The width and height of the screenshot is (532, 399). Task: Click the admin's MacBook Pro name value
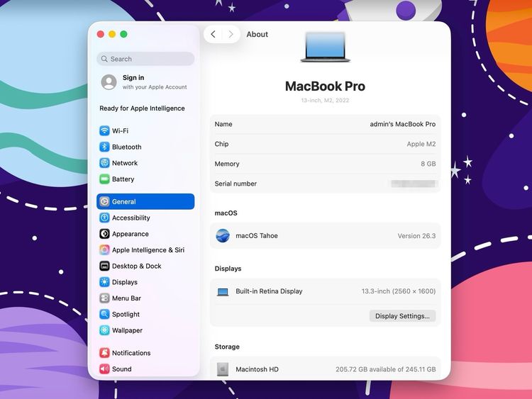click(x=403, y=124)
